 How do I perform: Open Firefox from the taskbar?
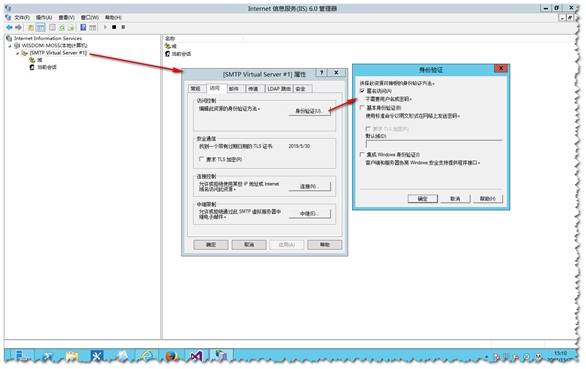coord(172,356)
